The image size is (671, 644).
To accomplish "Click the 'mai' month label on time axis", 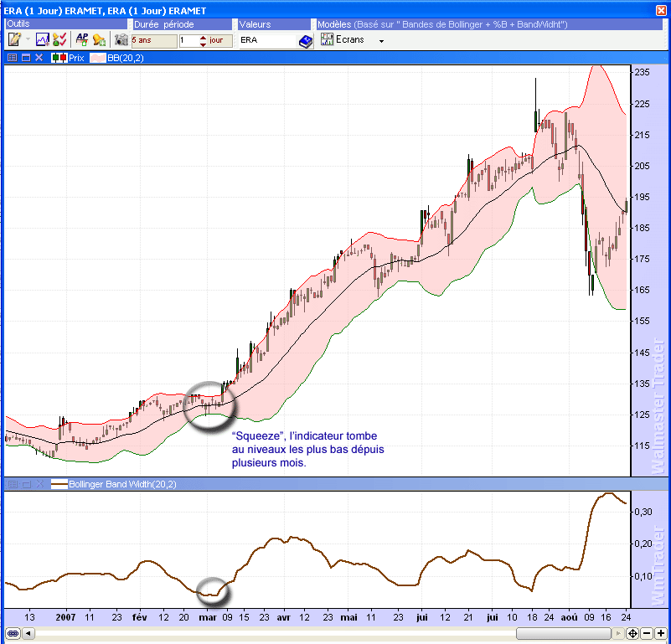I will [348, 617].
